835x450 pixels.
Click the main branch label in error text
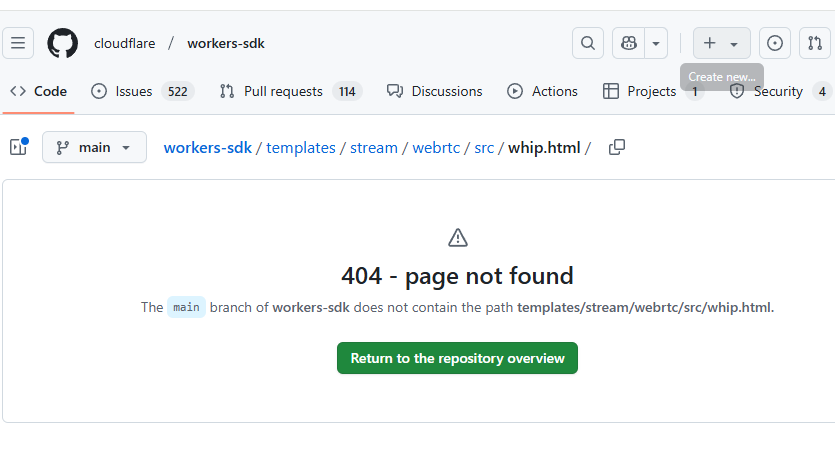point(186,307)
